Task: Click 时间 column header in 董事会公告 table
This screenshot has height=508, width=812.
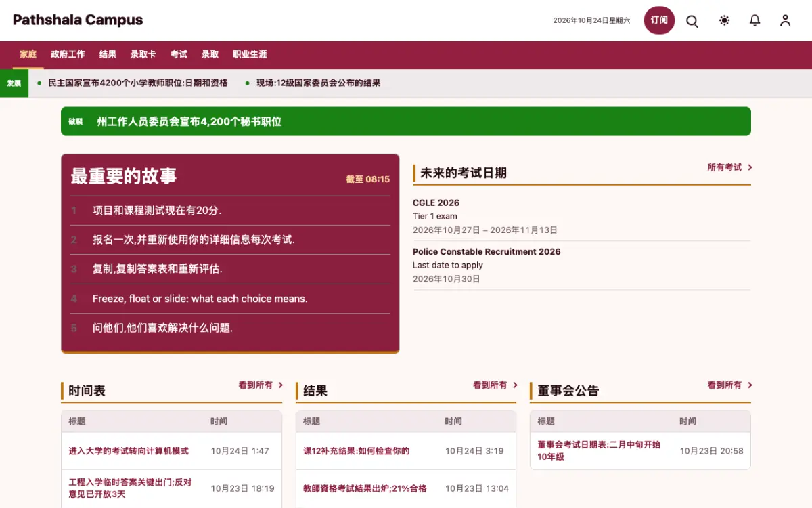Action: pos(688,421)
